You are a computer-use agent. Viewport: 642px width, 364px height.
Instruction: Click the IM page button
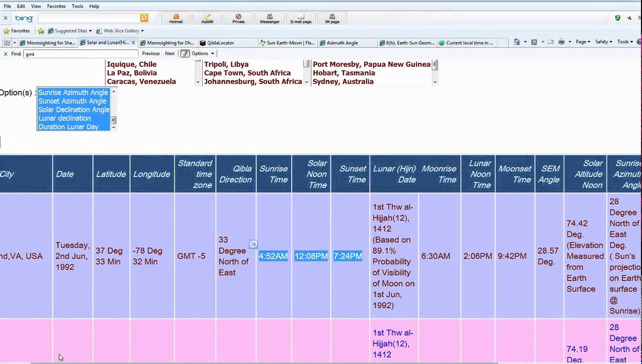click(332, 18)
